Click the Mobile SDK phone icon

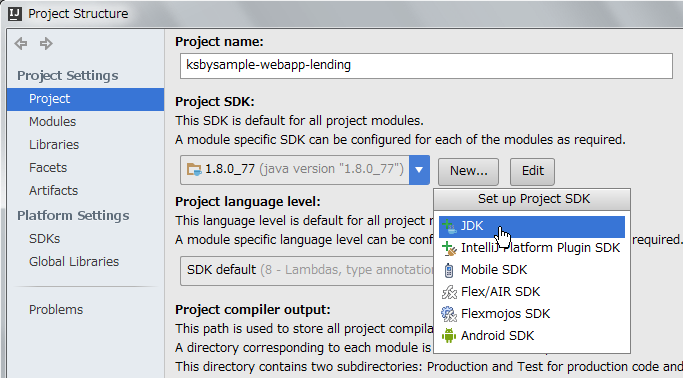(x=449, y=270)
